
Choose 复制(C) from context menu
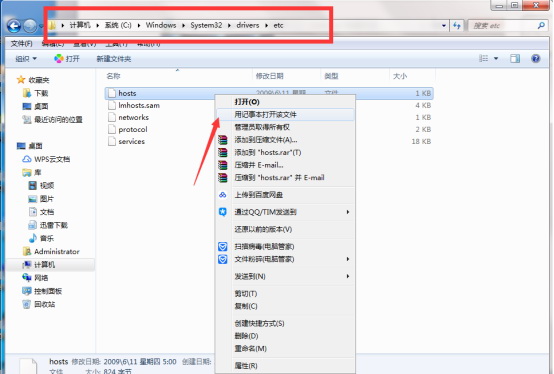[285, 306]
